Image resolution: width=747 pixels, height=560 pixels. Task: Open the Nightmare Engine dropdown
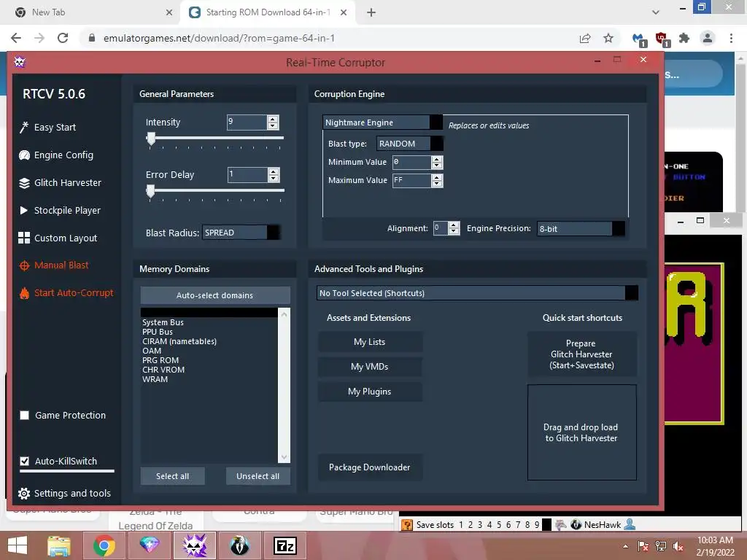(382, 122)
